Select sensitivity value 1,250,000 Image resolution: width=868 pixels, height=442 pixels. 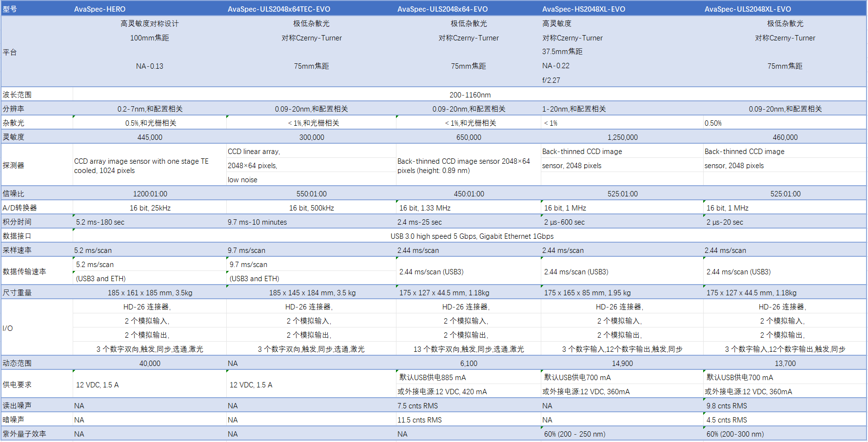[622, 137]
